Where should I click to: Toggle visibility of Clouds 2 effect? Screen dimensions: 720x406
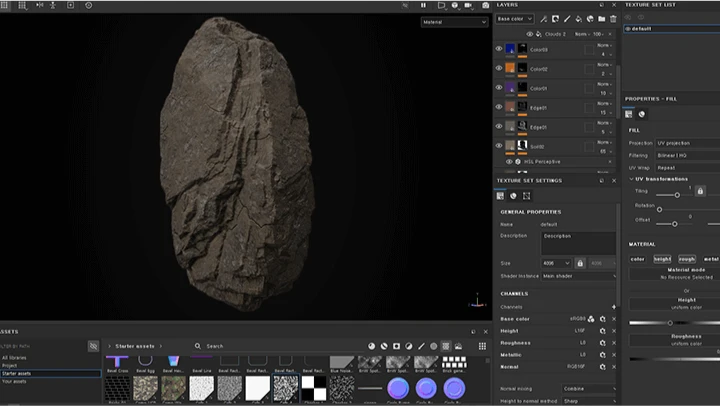(x=529, y=34)
